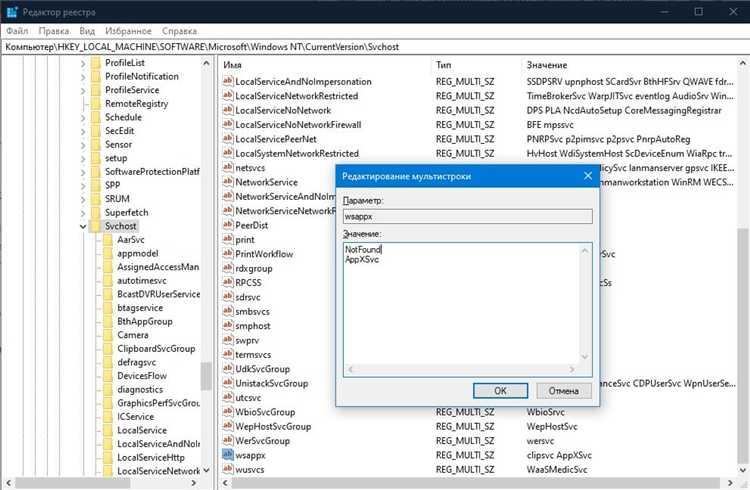Open the Избранное menu
750x490 pixels.
click(128, 31)
